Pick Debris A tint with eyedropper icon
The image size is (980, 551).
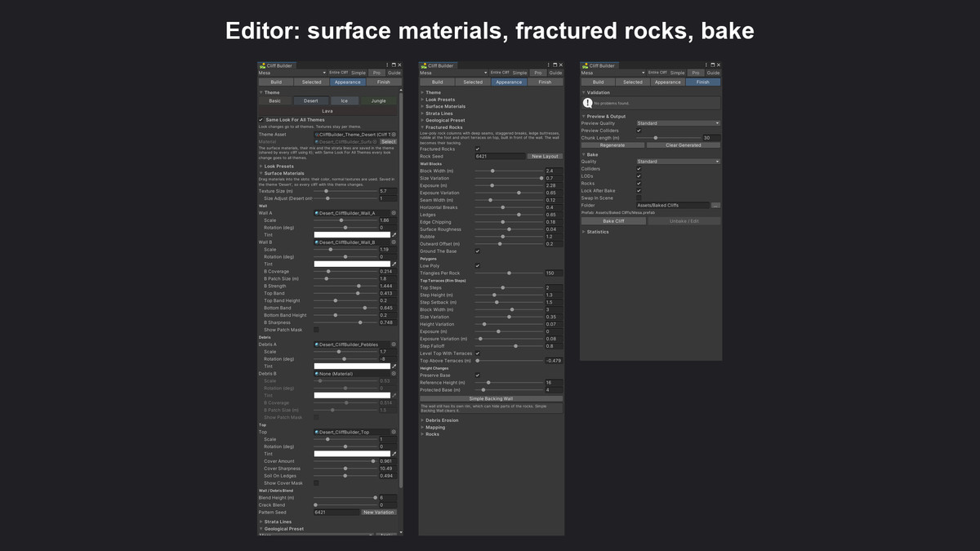click(394, 367)
